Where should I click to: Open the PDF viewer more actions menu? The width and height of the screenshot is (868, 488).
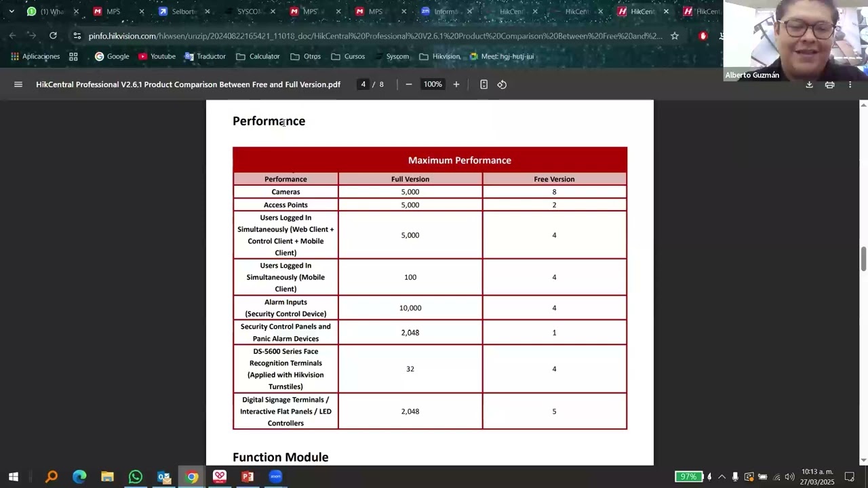(850, 85)
